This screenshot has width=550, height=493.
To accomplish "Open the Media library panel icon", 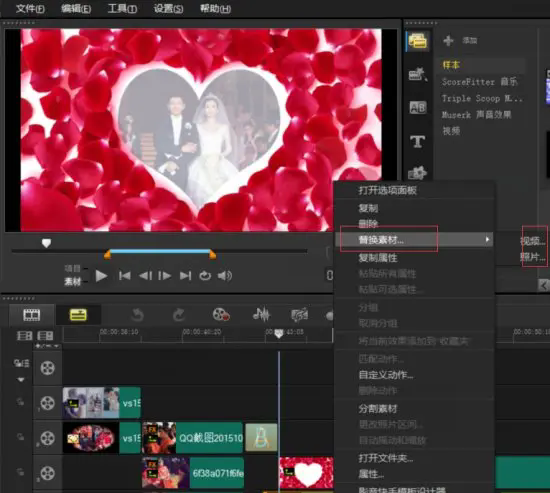I will coord(417,41).
